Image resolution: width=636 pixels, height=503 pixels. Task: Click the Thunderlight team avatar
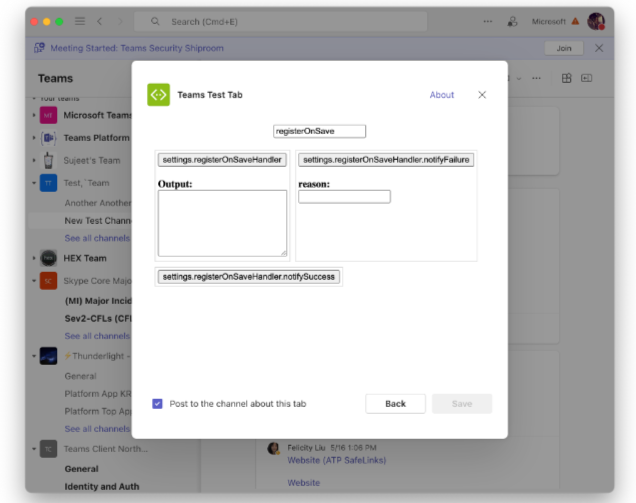[x=48, y=356]
